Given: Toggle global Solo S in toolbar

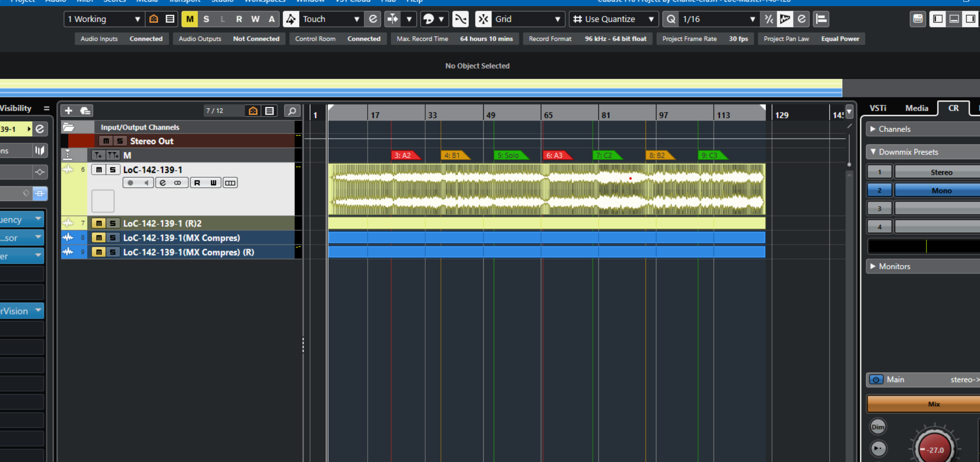Looking at the screenshot, I should [x=206, y=19].
